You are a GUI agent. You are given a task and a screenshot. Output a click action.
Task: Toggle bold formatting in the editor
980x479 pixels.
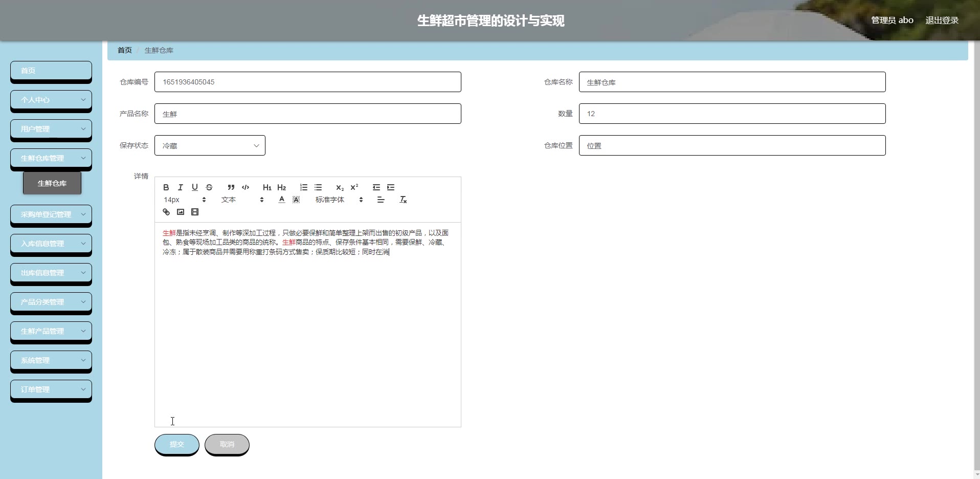click(166, 187)
